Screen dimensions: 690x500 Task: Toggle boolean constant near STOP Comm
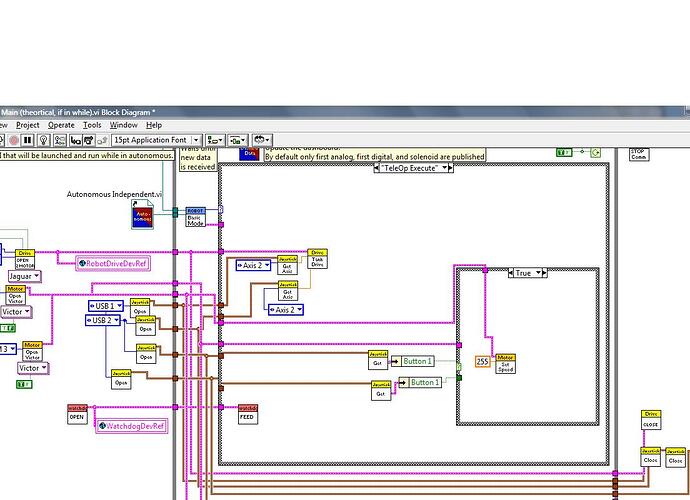click(x=564, y=152)
